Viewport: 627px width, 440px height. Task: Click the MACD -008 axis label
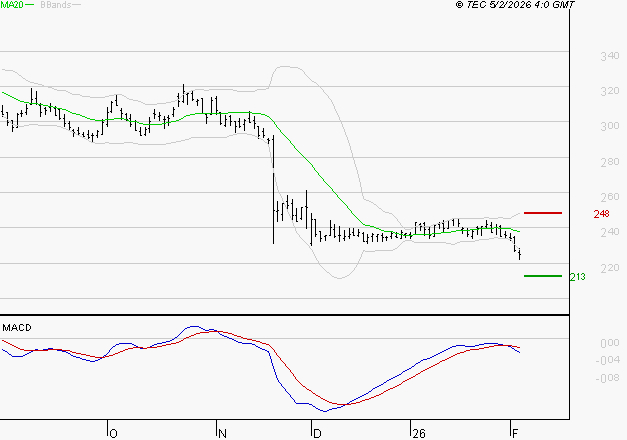[607, 378]
